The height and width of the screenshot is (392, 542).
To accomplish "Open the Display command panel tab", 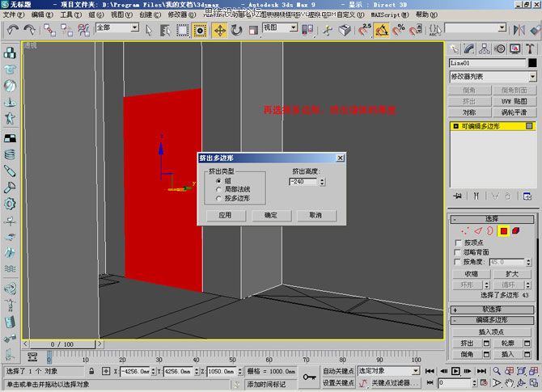I will coord(515,49).
